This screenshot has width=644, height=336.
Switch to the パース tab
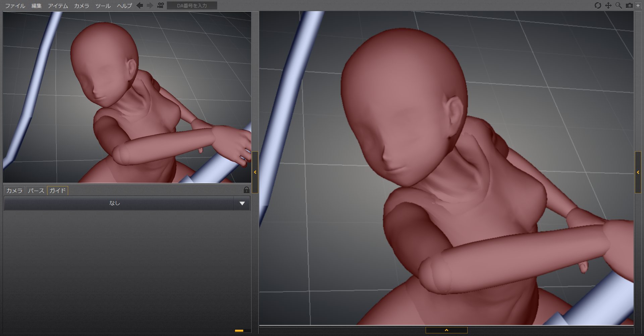point(36,191)
